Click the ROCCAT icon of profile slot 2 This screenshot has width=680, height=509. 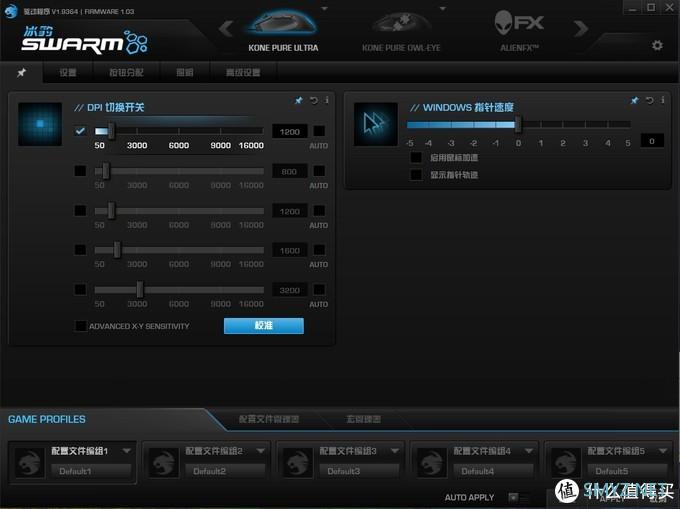click(163, 463)
